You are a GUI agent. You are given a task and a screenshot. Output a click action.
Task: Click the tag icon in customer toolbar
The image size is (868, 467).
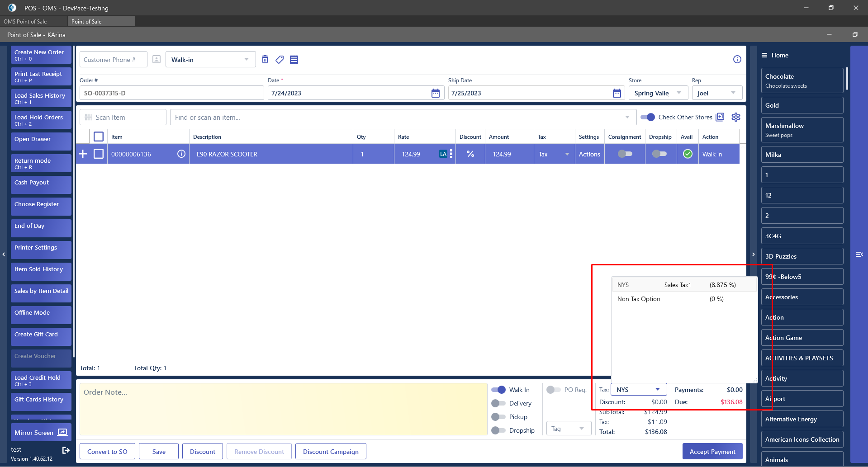(x=280, y=59)
